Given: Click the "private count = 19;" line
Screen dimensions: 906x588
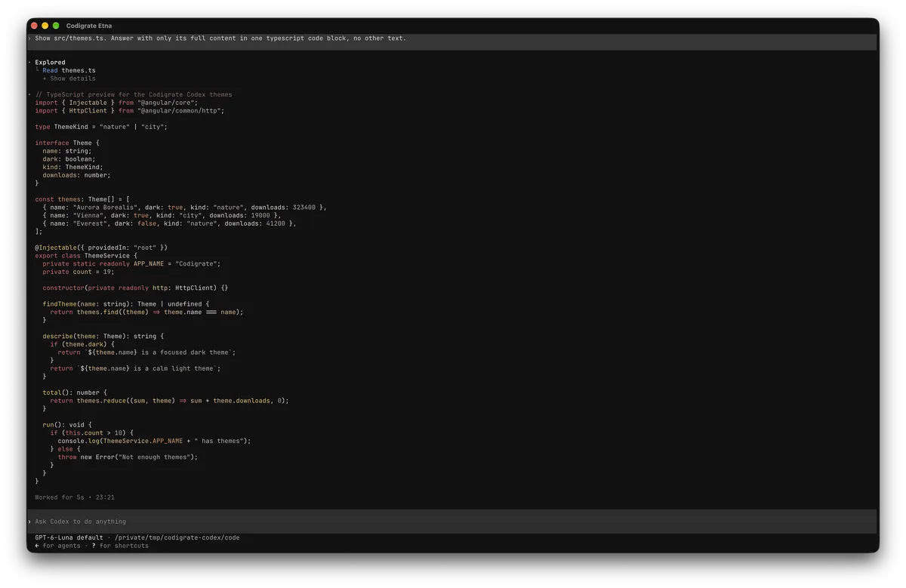Looking at the screenshot, I should (x=79, y=272).
